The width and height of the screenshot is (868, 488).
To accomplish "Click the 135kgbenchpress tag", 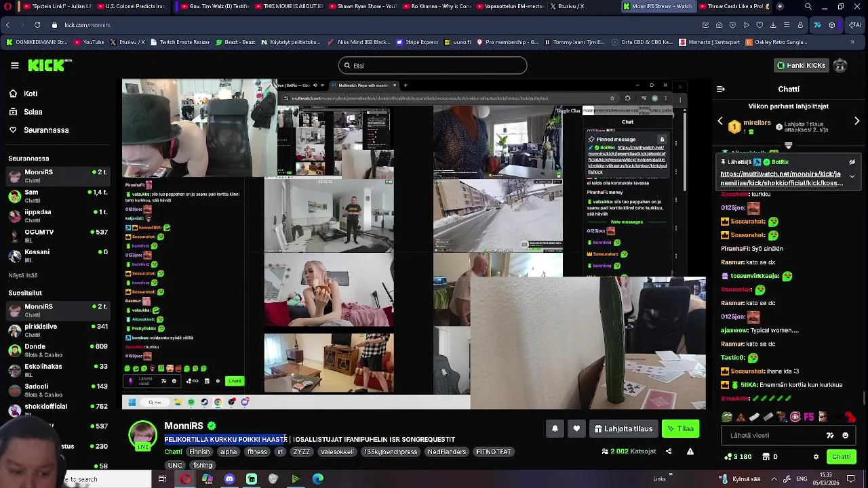I will click(x=391, y=451).
